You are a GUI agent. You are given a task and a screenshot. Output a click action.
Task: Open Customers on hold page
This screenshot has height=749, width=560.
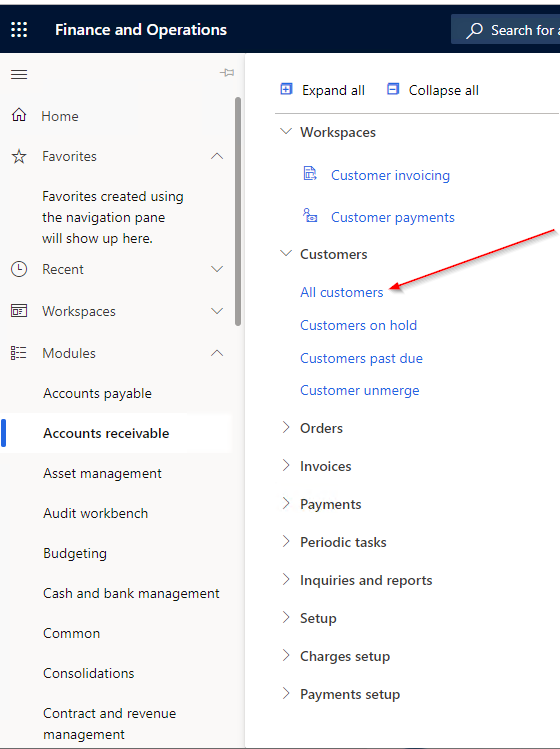(359, 326)
